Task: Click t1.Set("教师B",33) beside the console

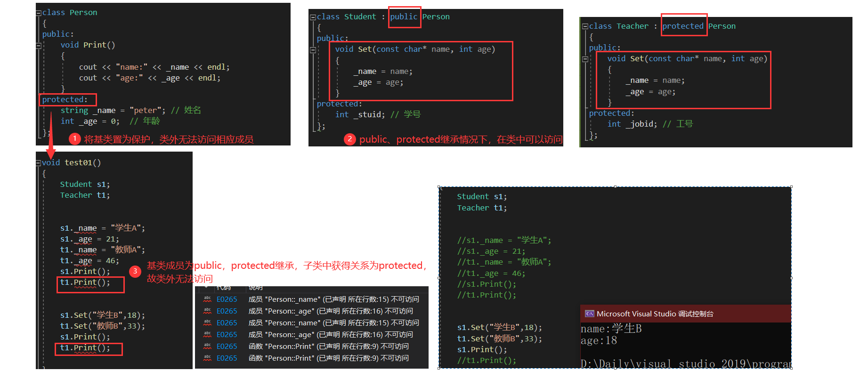Action: tap(500, 339)
